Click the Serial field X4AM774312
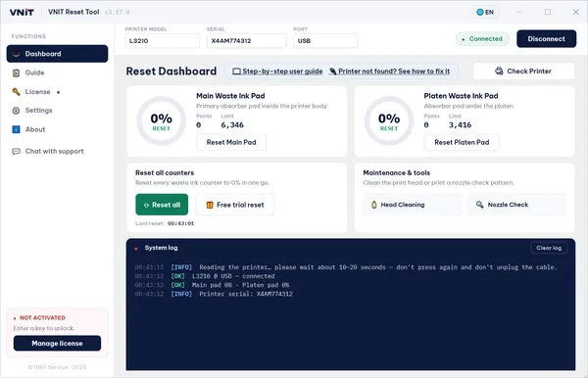The width and height of the screenshot is (588, 378). [x=246, y=41]
